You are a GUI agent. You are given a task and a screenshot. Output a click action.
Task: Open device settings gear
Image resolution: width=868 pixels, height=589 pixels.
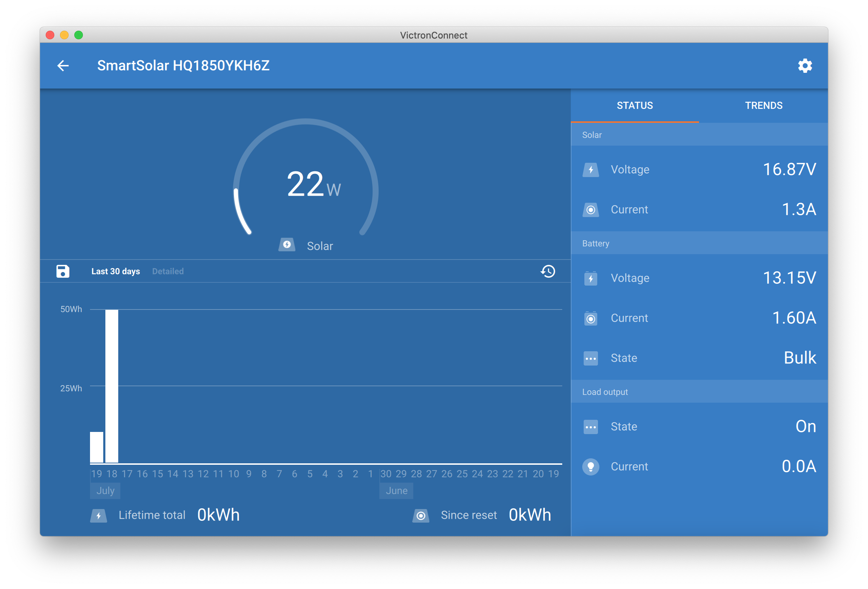[x=805, y=66]
